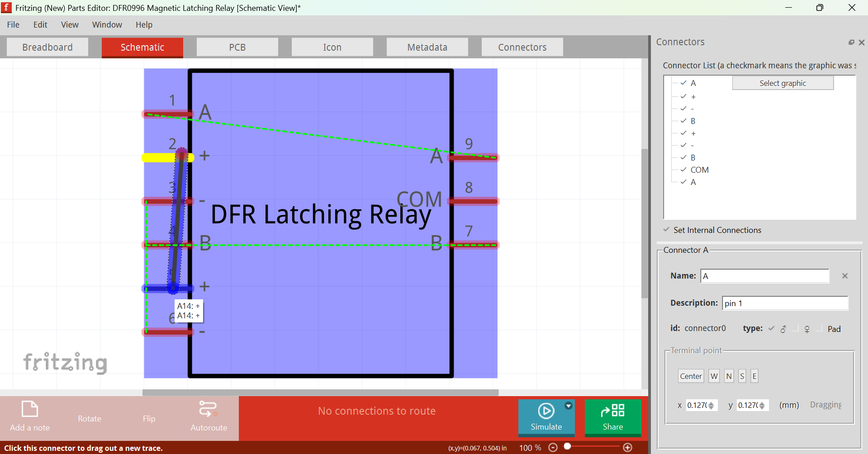Viewport: 868px width, 454px height.
Task: Add a note to the canvas
Action: [x=30, y=416]
